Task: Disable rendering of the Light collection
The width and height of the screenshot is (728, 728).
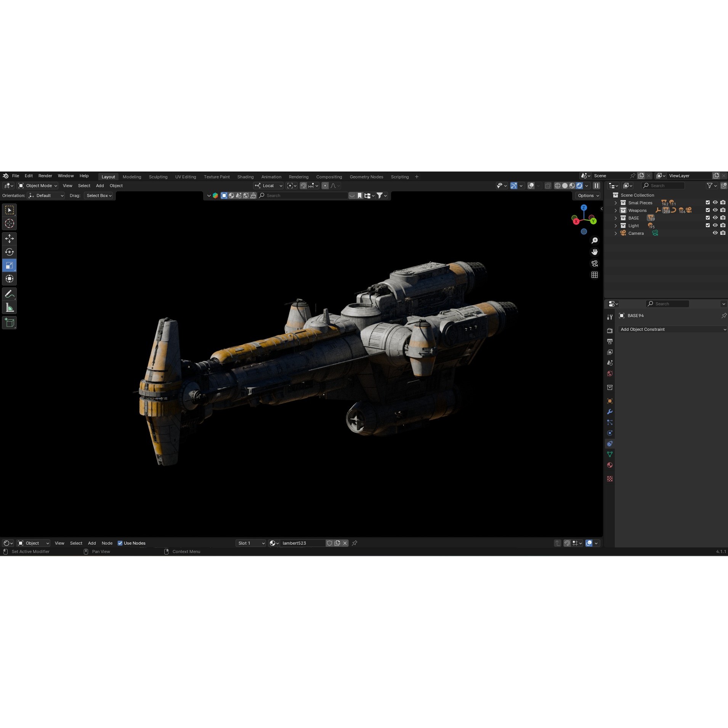Action: [x=723, y=226]
